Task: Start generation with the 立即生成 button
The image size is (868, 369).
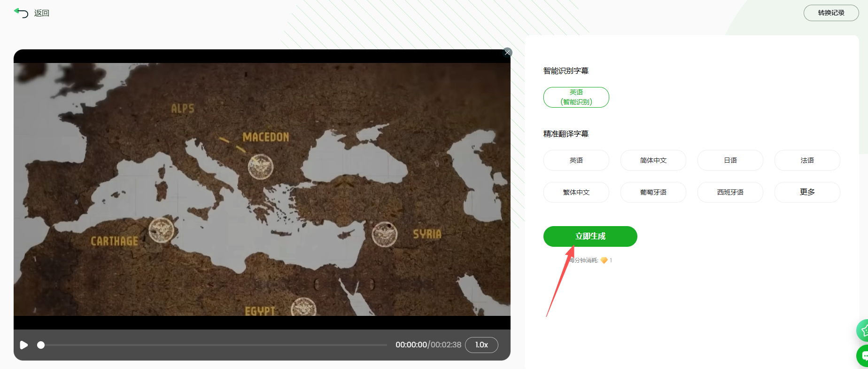Action: [x=590, y=236]
